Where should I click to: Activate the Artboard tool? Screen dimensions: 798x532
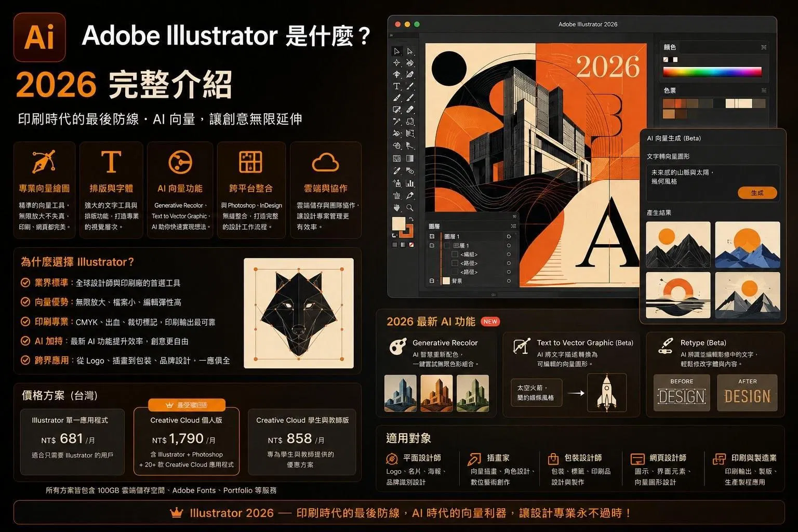[397, 196]
